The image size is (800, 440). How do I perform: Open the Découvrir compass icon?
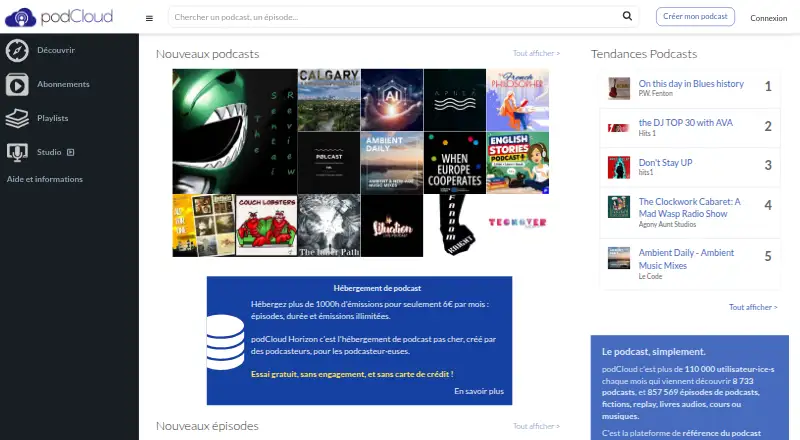pos(17,51)
